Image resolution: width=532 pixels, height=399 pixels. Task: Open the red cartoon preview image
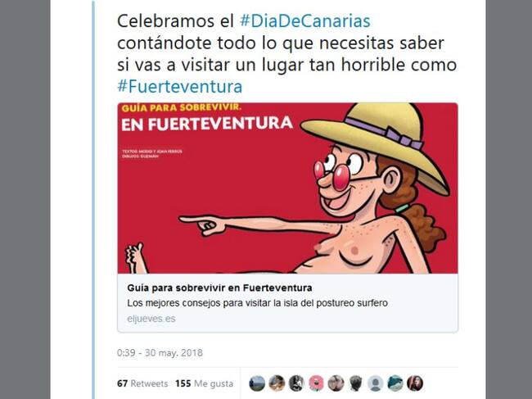pos(288,188)
